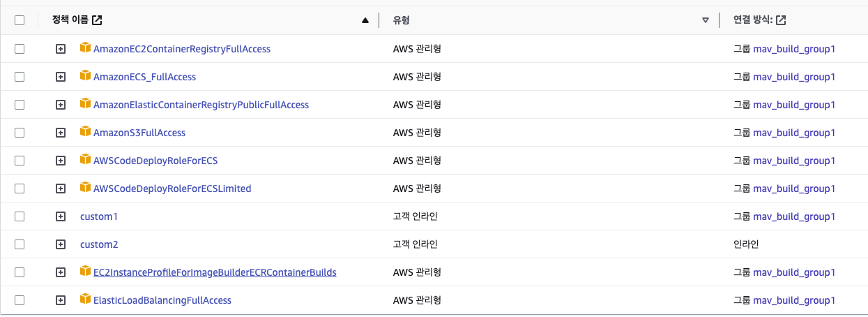The height and width of the screenshot is (317, 868).
Task: Expand the AWSCodeDeployRoleForECSLimited policy row
Action: pyautogui.click(x=61, y=189)
